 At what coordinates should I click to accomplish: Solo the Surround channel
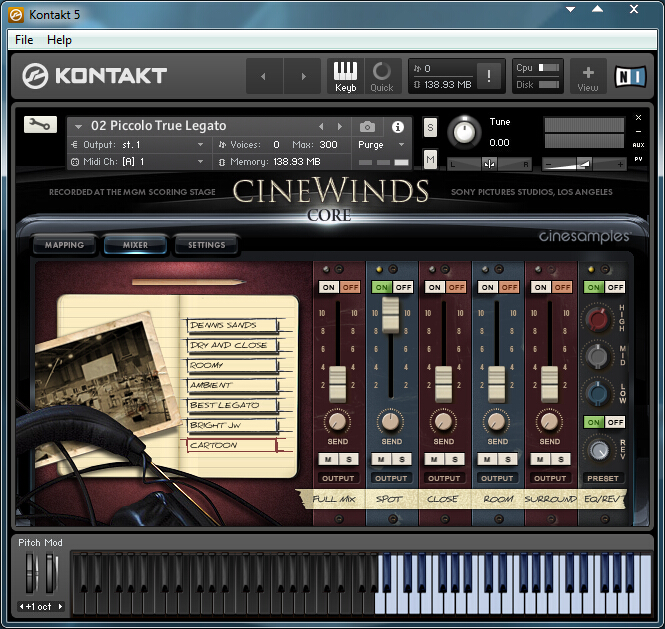561,459
